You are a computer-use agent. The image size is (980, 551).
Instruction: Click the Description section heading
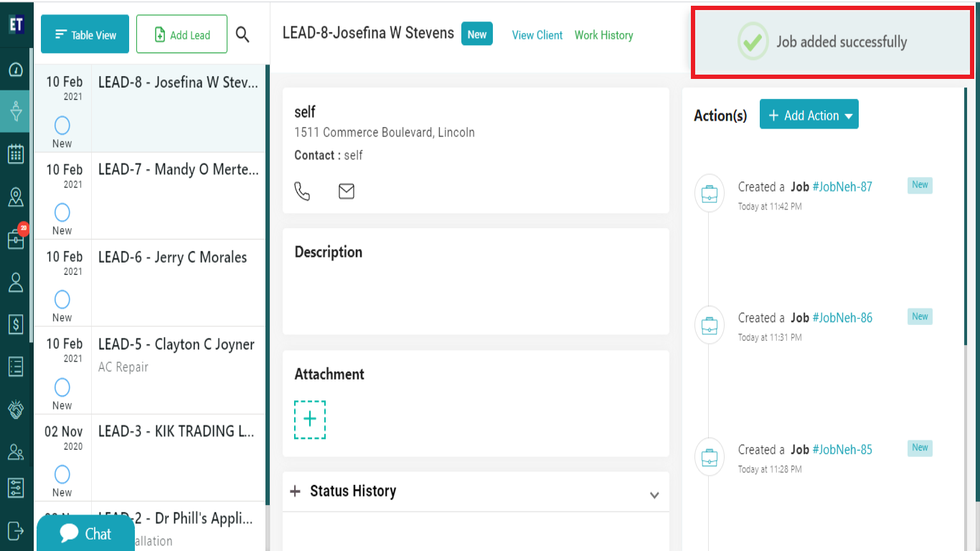[329, 252]
